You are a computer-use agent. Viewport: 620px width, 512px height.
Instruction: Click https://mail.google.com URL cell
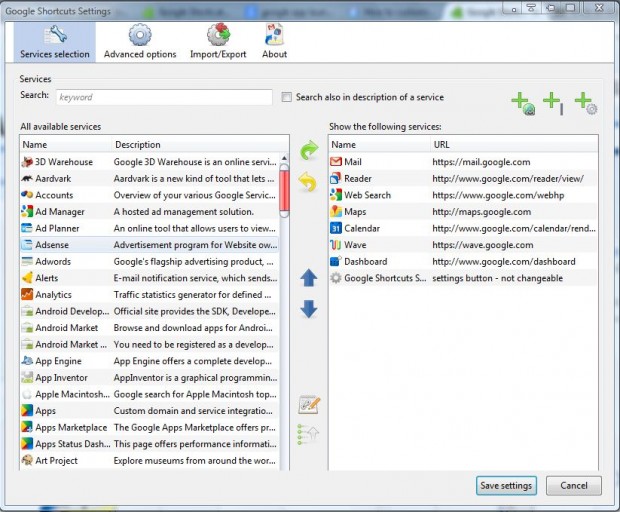481,162
